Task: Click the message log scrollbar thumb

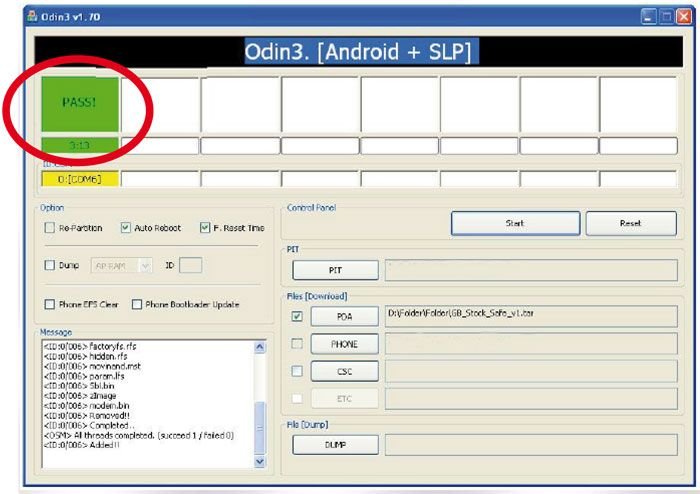Action: [260, 428]
